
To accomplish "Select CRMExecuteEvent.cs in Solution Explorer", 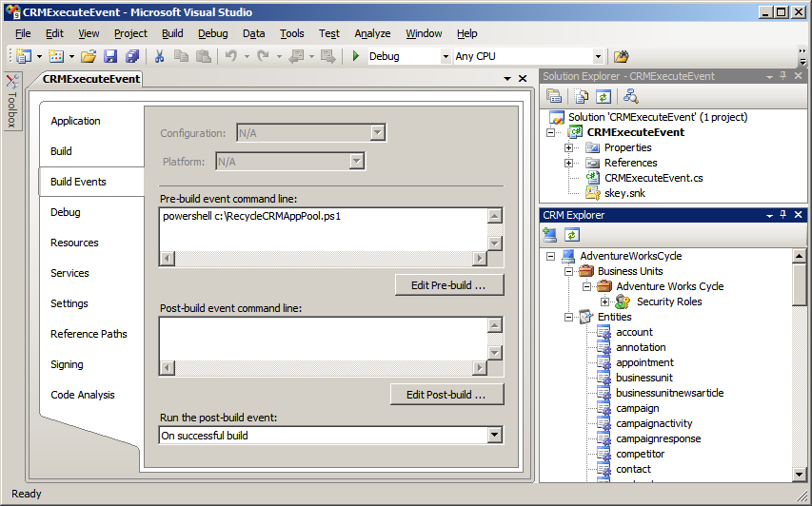I will 654,178.
